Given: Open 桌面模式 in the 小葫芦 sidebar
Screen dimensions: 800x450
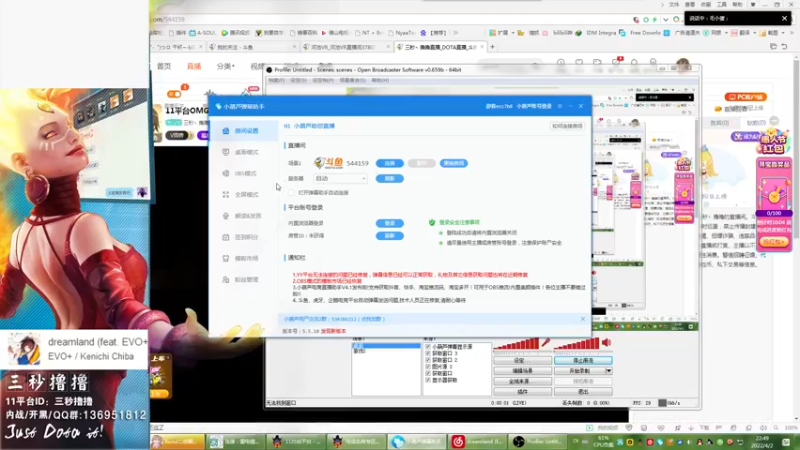Looking at the screenshot, I should click(x=244, y=152).
